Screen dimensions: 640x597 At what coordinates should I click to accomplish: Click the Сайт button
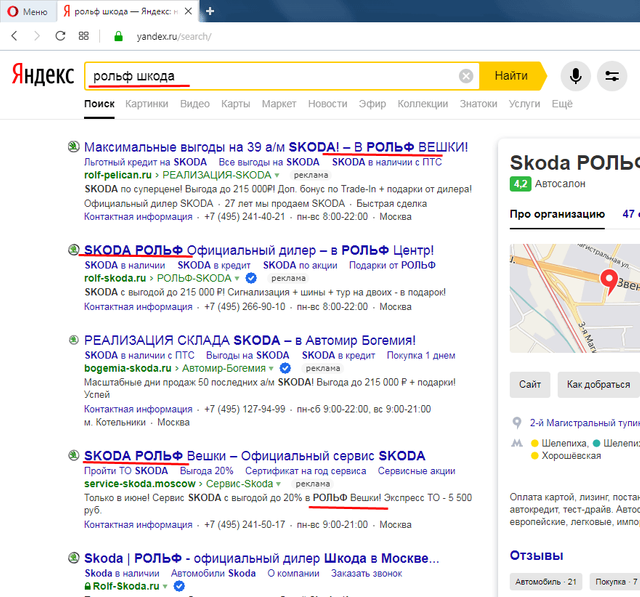(x=530, y=384)
